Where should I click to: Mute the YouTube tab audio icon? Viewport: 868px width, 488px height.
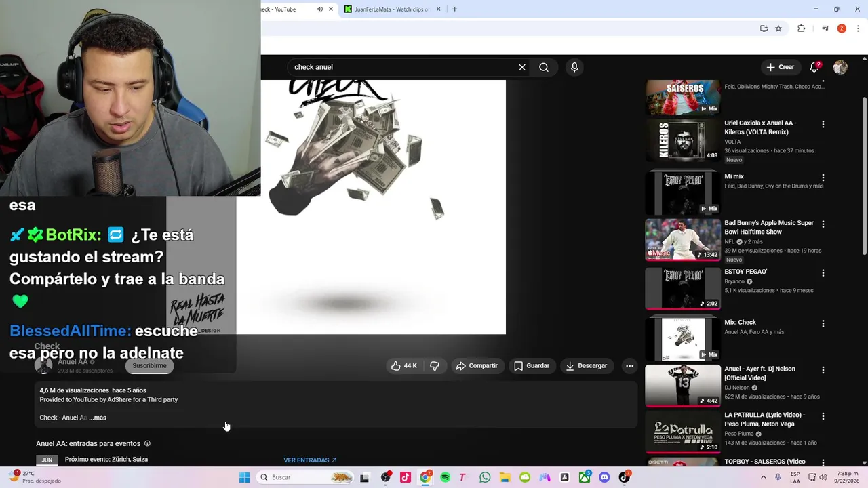(x=320, y=9)
